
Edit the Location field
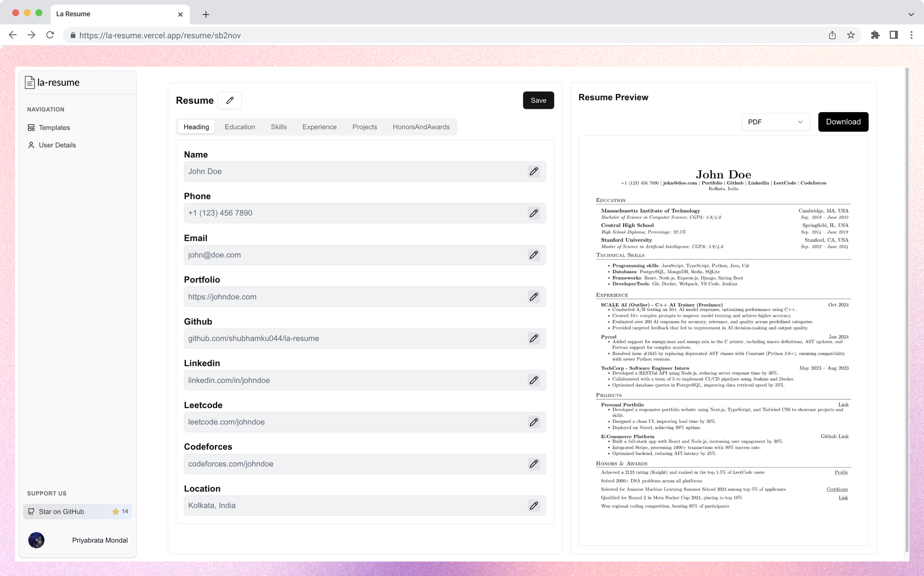coord(534,506)
